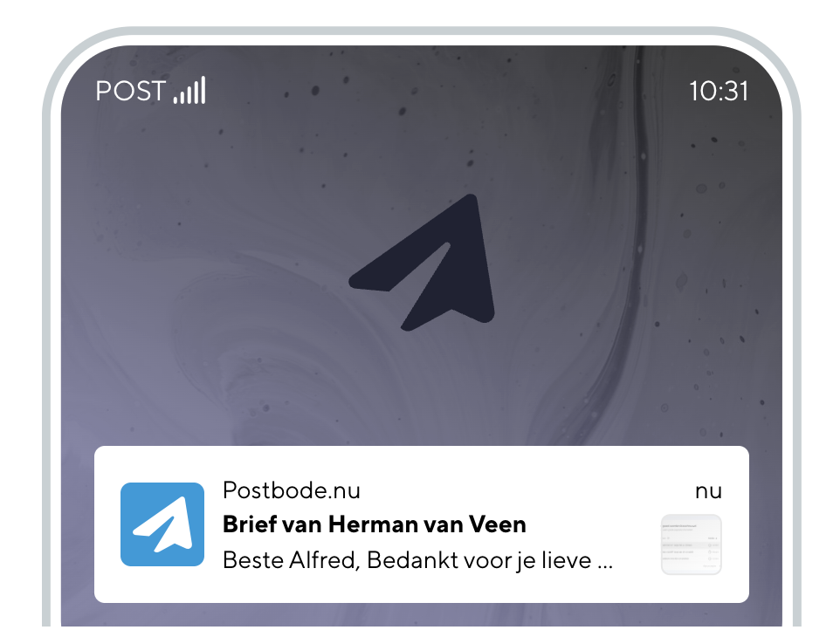Tap the tallest signal bar in status bar

pyautogui.click(x=203, y=90)
